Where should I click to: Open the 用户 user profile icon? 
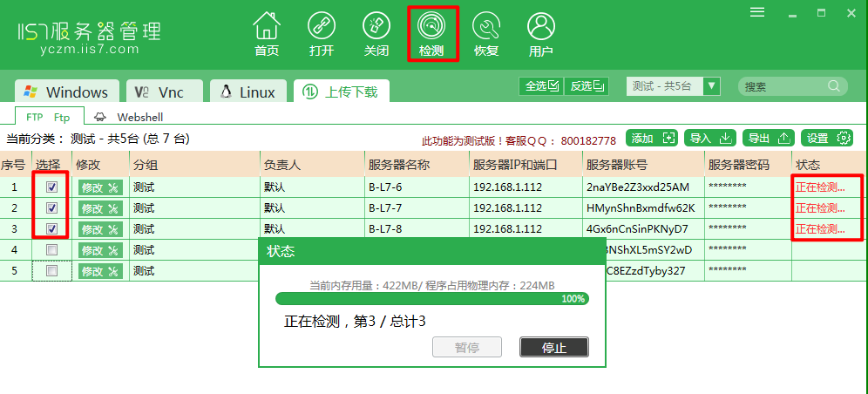click(x=541, y=34)
